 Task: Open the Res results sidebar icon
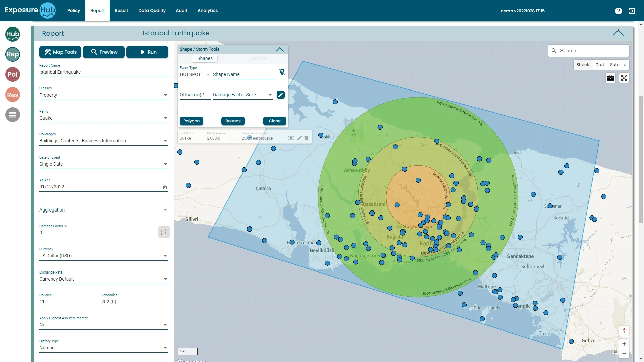click(13, 95)
